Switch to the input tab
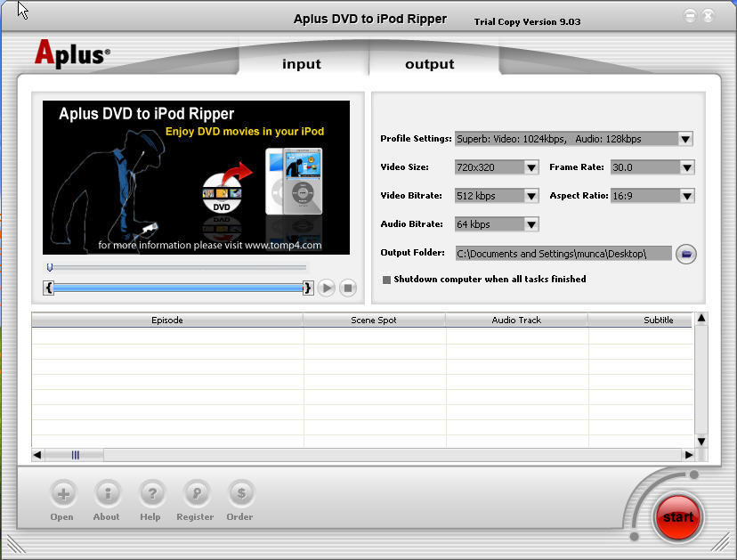Image resolution: width=737 pixels, height=560 pixels. [302, 63]
